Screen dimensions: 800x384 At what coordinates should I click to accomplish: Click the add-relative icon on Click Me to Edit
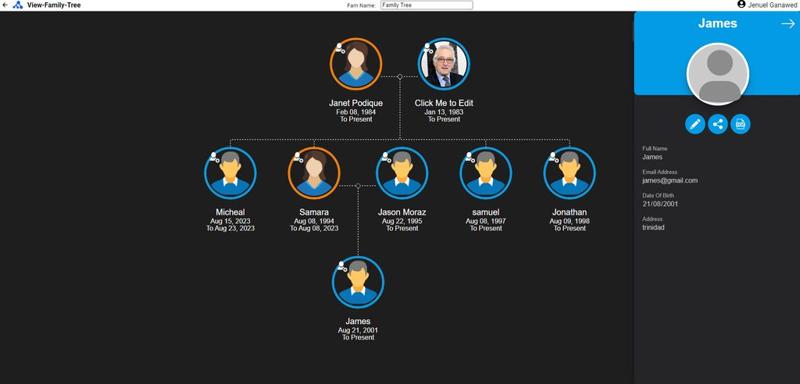428,48
